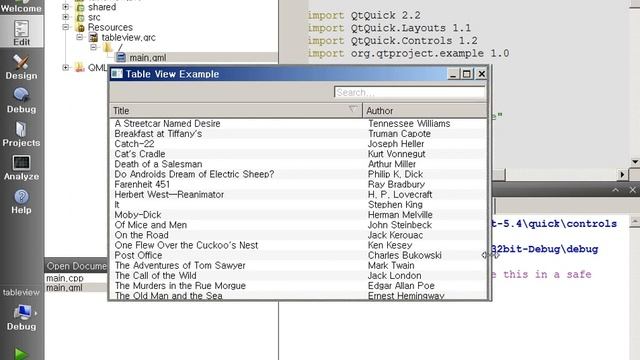Viewport: 640px width, 360px height.
Task: Minimize output pane with up chevron
Action: point(615,190)
